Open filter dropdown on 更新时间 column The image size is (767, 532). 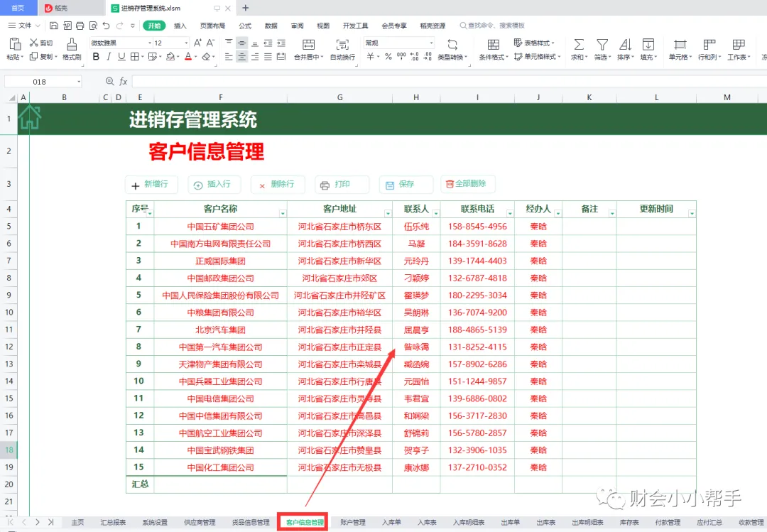click(x=692, y=213)
